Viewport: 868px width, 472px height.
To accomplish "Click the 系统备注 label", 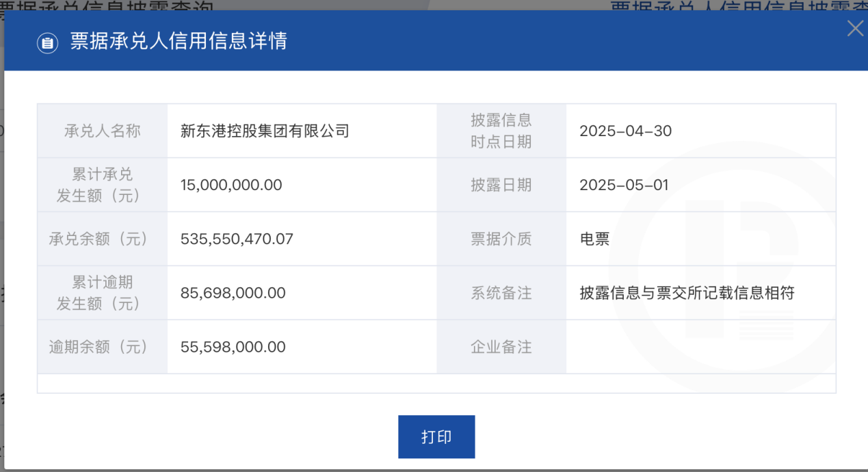I will (x=501, y=293).
